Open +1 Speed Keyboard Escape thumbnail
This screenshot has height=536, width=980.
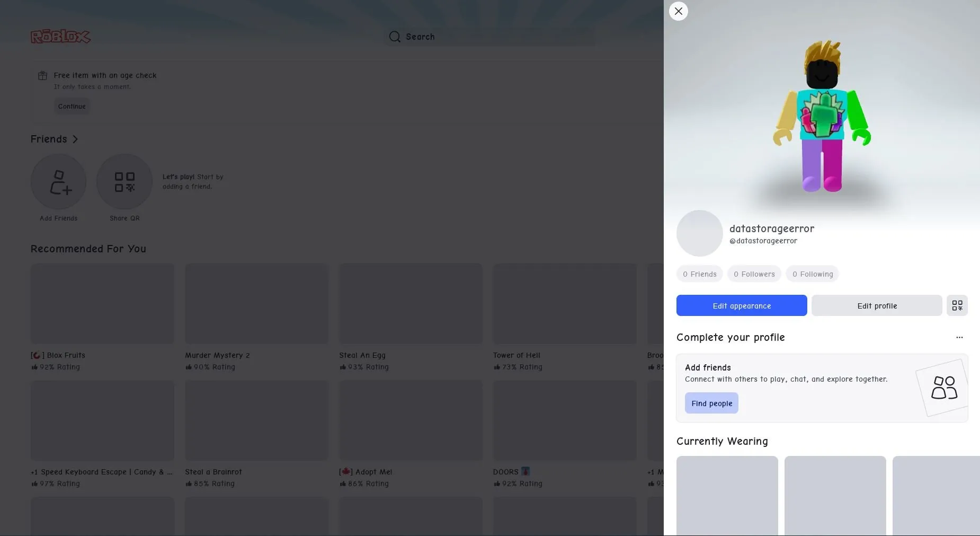[x=102, y=420]
